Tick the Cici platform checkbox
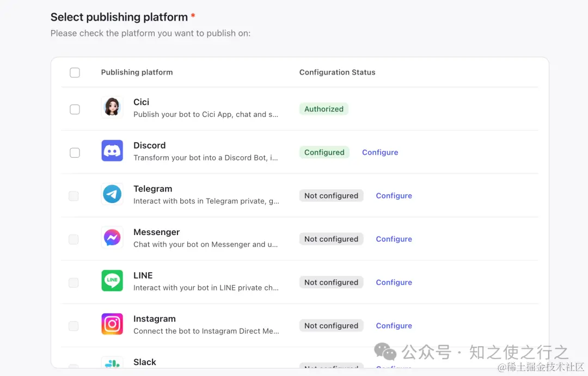This screenshot has width=588, height=376. pyautogui.click(x=75, y=109)
